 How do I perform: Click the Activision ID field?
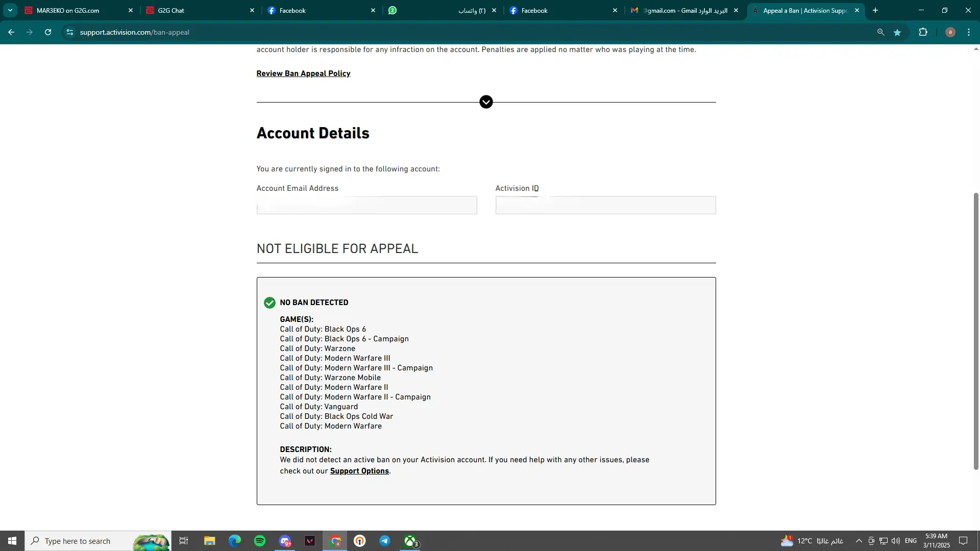tap(605, 205)
